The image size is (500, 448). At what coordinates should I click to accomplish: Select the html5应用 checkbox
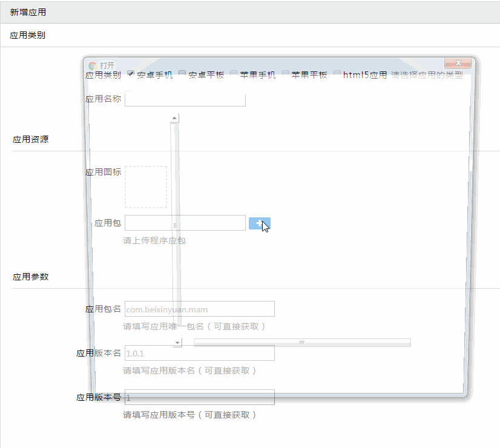337,73
